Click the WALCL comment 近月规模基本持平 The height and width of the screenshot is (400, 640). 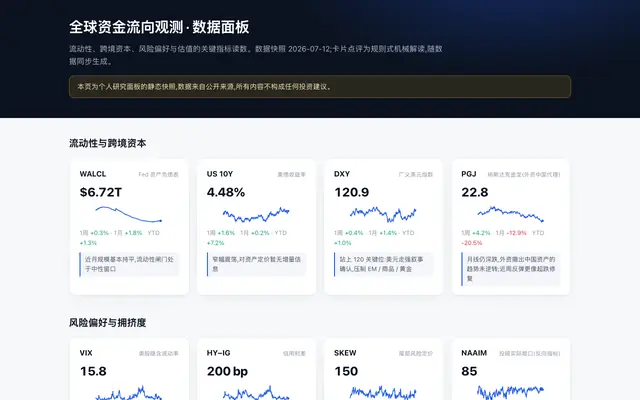129,264
